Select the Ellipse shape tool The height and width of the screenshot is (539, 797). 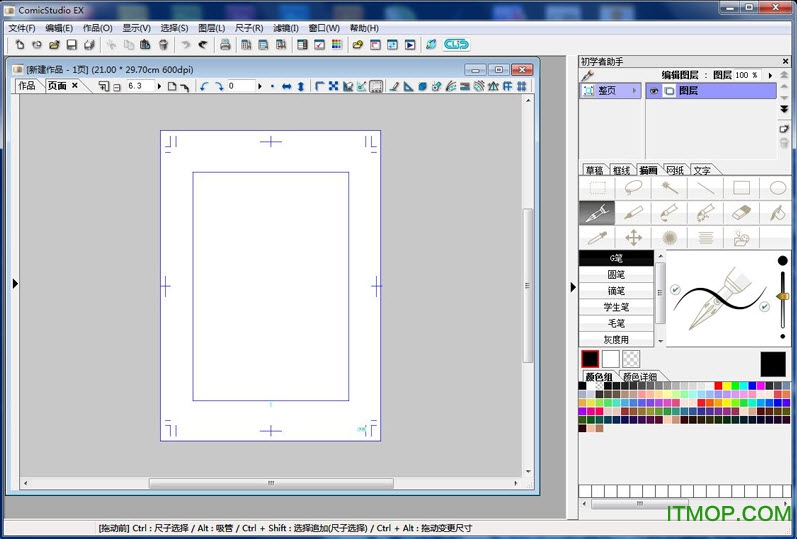(x=777, y=188)
